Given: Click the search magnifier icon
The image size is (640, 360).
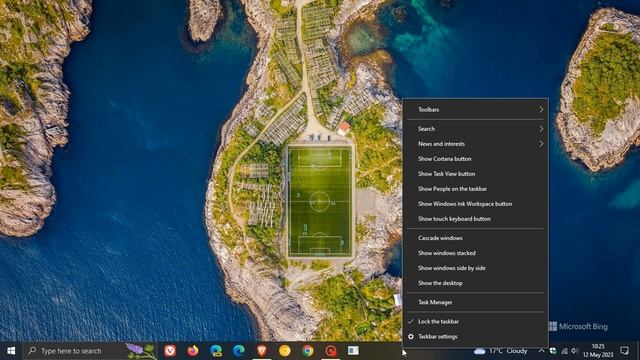Looking at the screenshot, I should (x=32, y=351).
